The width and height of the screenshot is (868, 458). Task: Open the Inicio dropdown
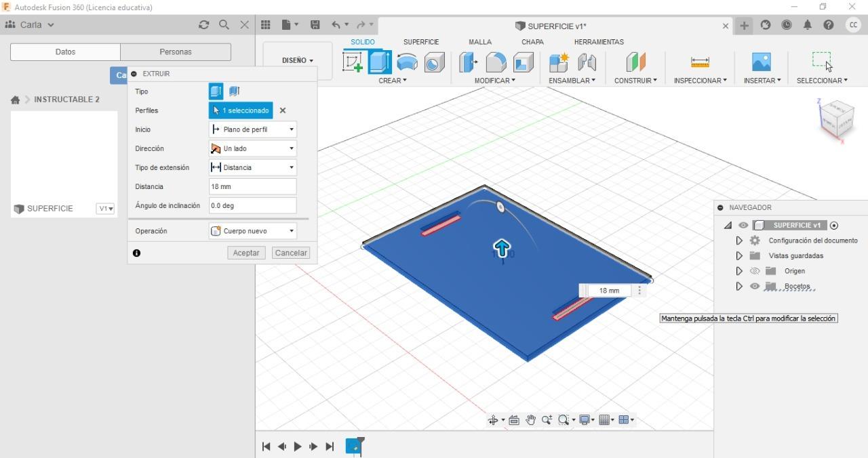click(x=252, y=129)
